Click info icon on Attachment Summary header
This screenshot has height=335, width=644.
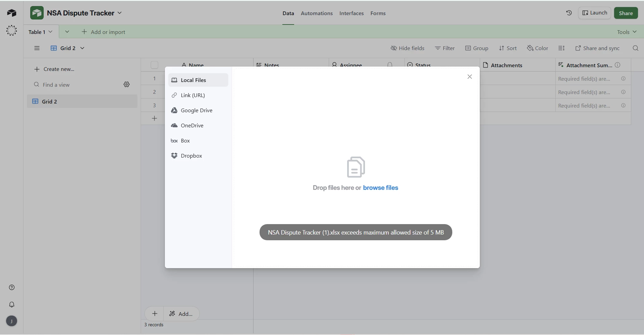click(x=617, y=65)
